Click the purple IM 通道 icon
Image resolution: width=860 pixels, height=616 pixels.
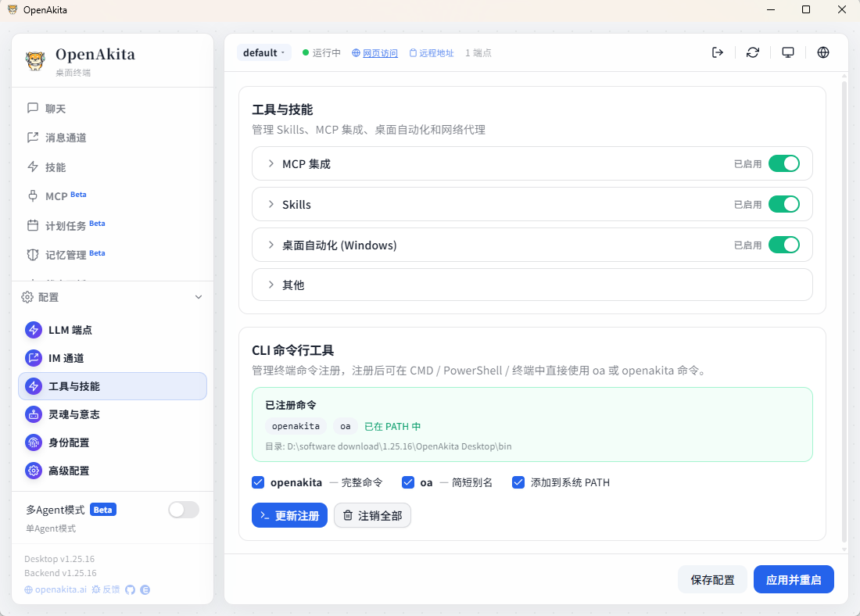point(34,358)
